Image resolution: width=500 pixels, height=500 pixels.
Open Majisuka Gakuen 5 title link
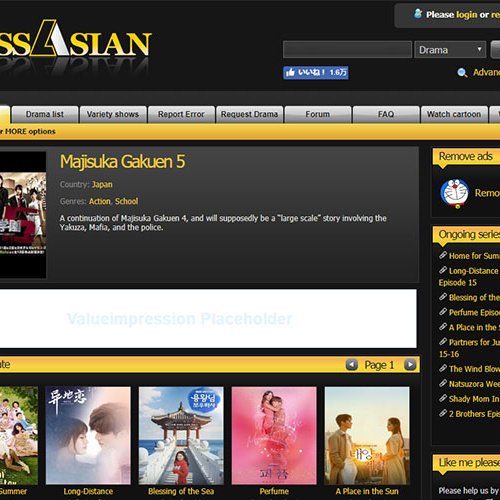click(122, 162)
